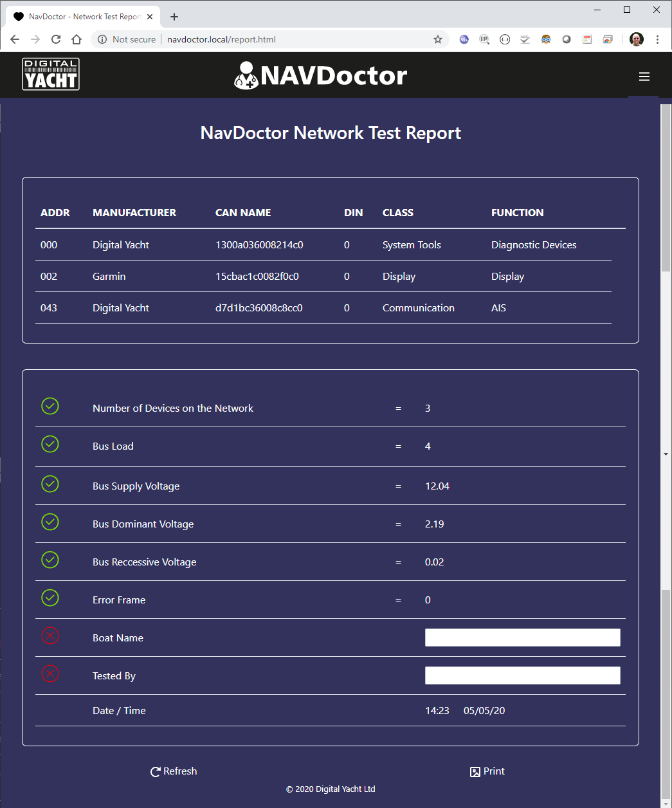672x808 pixels.
Task: Click the Refresh button below the report
Action: point(173,771)
